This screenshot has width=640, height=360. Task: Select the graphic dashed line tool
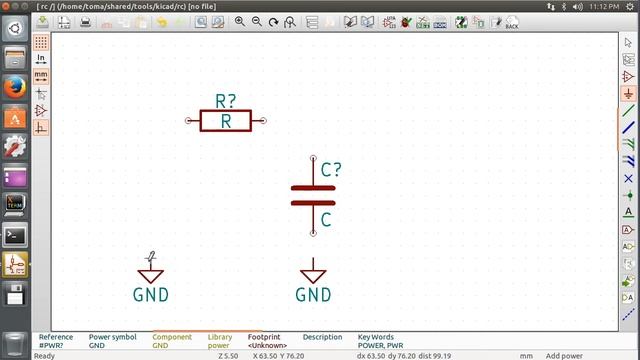628,315
